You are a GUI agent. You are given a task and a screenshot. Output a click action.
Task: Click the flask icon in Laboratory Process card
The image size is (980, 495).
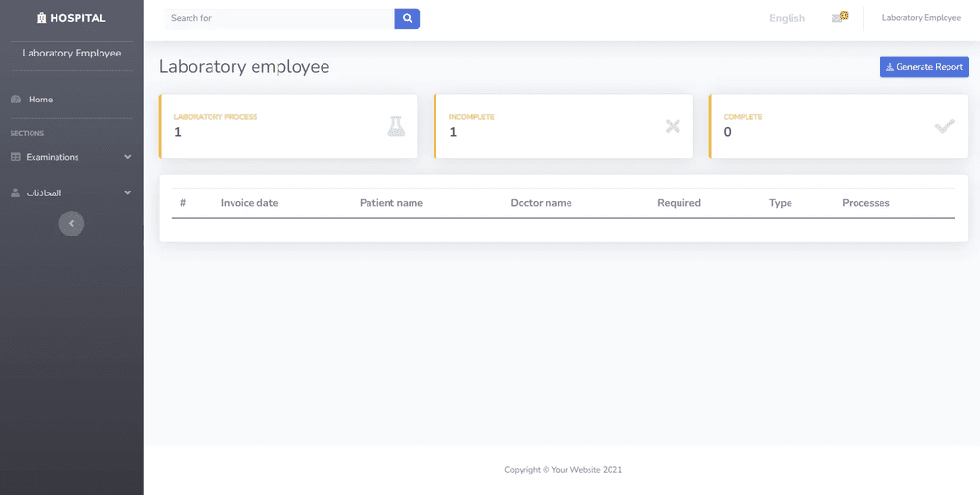395,126
